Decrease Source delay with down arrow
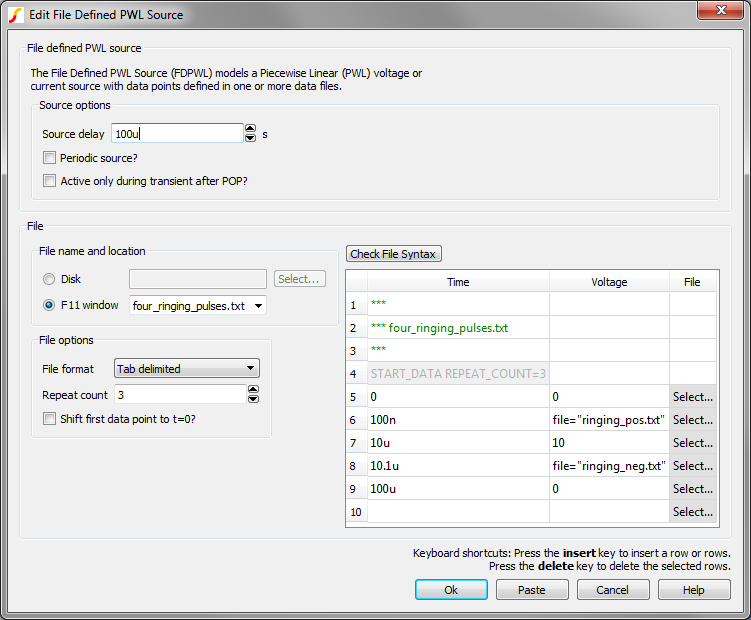Screen dimensions: 751x620 [251, 138]
